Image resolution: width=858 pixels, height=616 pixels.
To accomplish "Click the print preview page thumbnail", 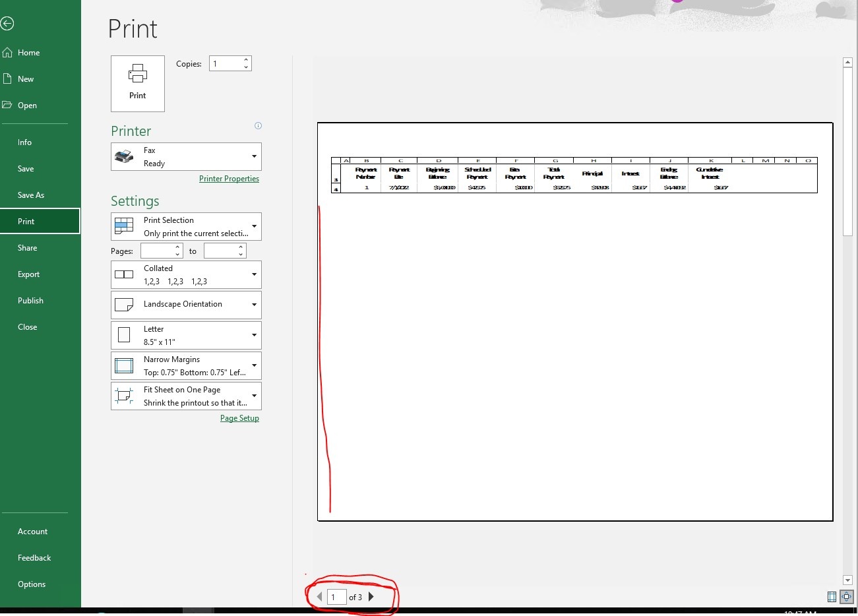I will pyautogui.click(x=575, y=322).
